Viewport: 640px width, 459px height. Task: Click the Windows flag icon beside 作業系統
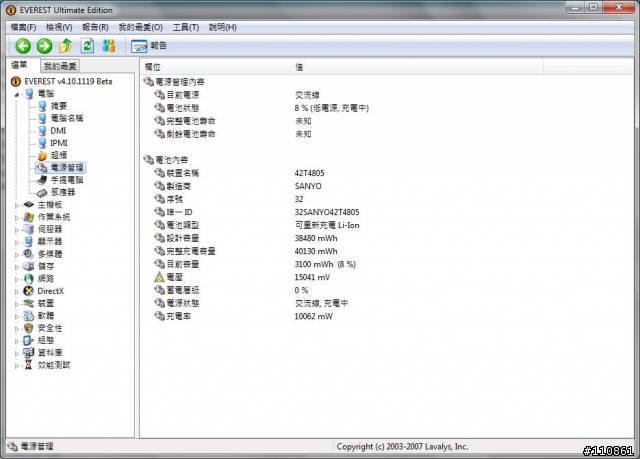coord(29,217)
